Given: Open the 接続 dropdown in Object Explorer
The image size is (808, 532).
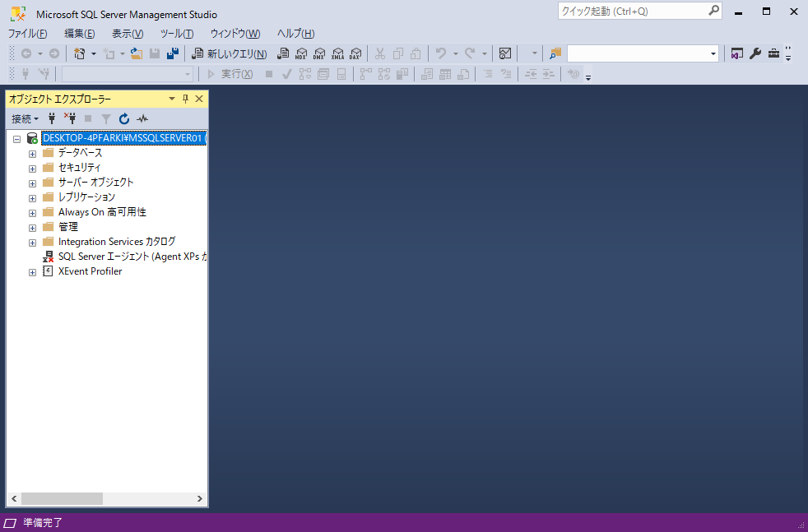Looking at the screenshot, I should point(25,119).
